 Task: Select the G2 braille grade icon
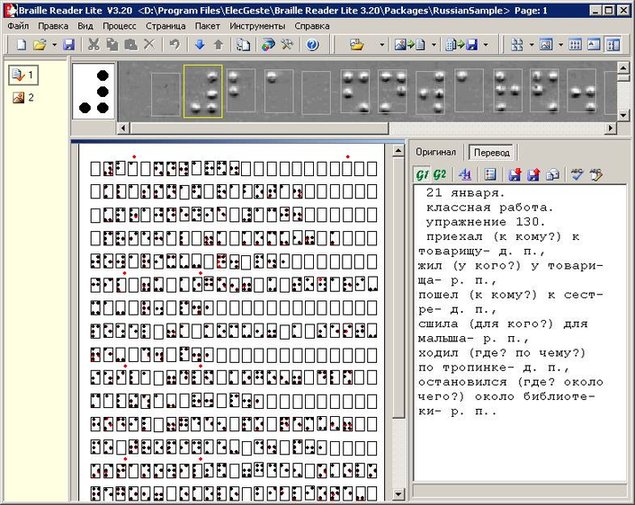click(442, 175)
